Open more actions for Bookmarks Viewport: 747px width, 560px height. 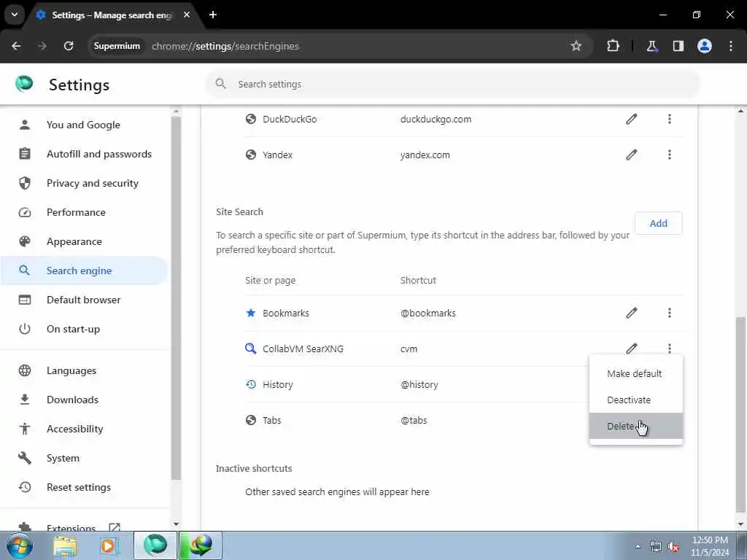pos(670,313)
